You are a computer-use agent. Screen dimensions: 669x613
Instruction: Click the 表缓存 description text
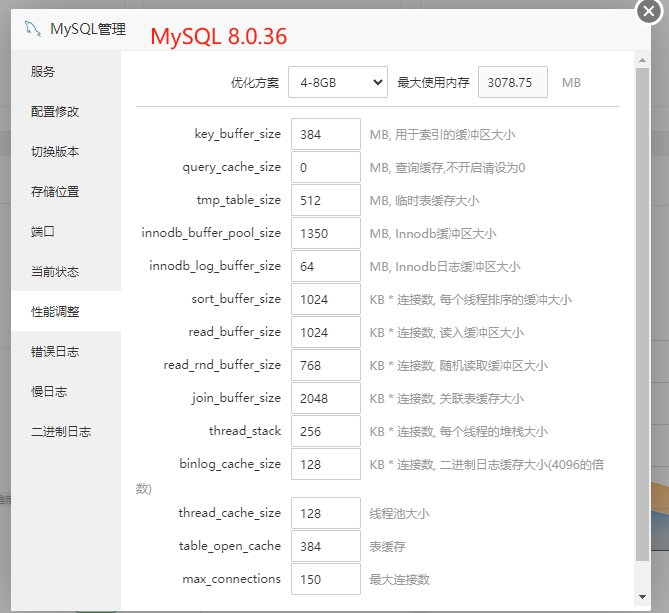[387, 546]
